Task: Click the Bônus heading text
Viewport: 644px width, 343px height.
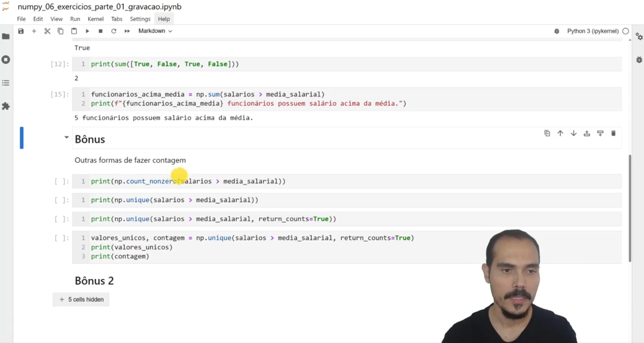Action: tap(90, 139)
